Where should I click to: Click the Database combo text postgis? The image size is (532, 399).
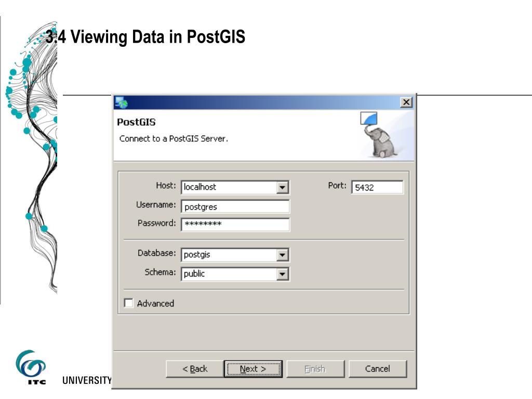(x=197, y=255)
